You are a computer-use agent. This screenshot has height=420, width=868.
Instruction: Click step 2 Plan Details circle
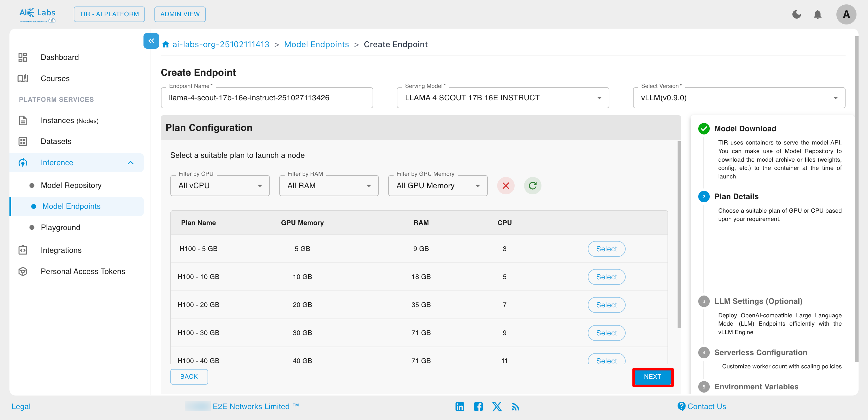[704, 196]
